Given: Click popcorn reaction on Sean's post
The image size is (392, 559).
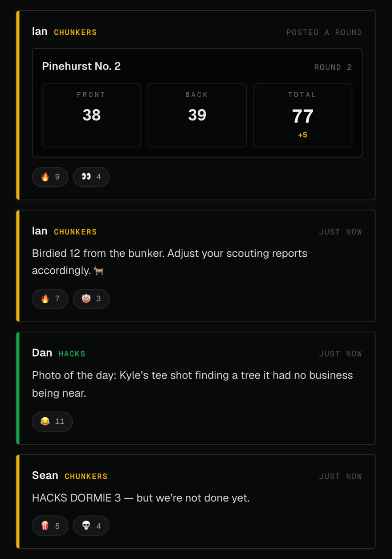Looking at the screenshot, I should (50, 526).
